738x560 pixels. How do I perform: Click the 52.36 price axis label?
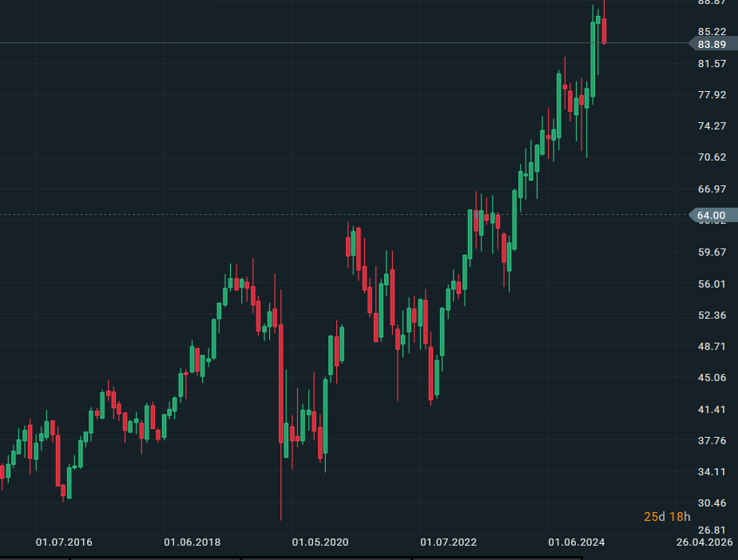point(712,315)
